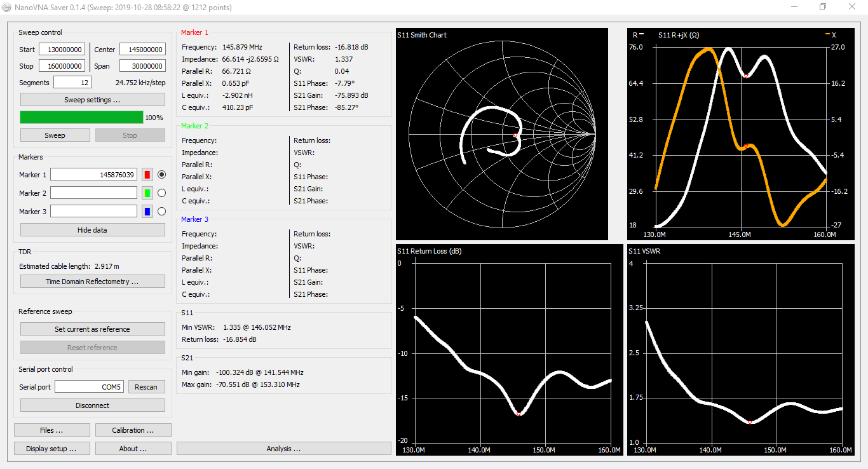Open the Time Domain Reflectometry window
868x469 pixels.
click(x=92, y=281)
